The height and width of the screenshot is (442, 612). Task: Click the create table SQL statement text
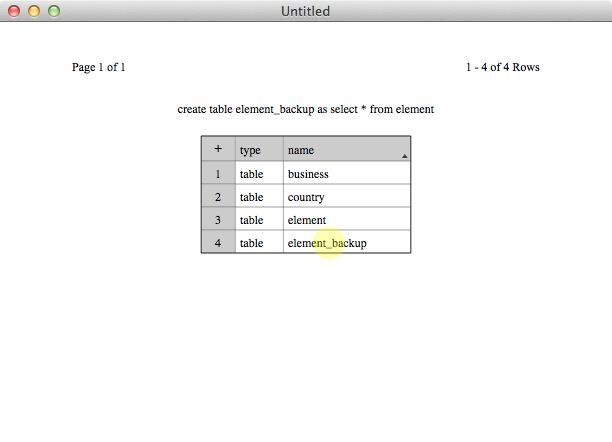[x=306, y=110]
